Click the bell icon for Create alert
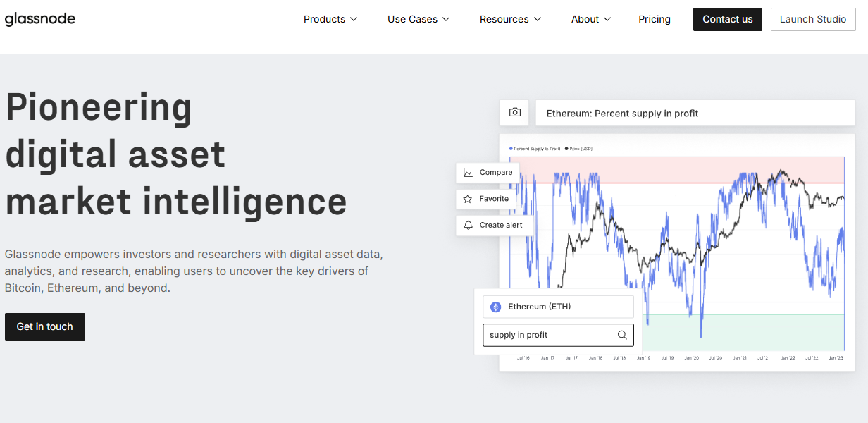Viewport: 868px width, 423px height. [x=468, y=225]
